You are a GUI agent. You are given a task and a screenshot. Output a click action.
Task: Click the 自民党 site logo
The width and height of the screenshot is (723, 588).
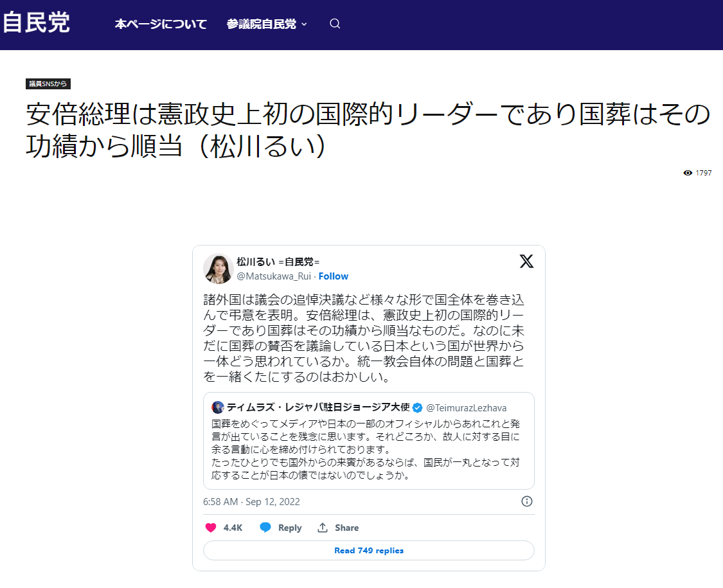click(x=37, y=22)
